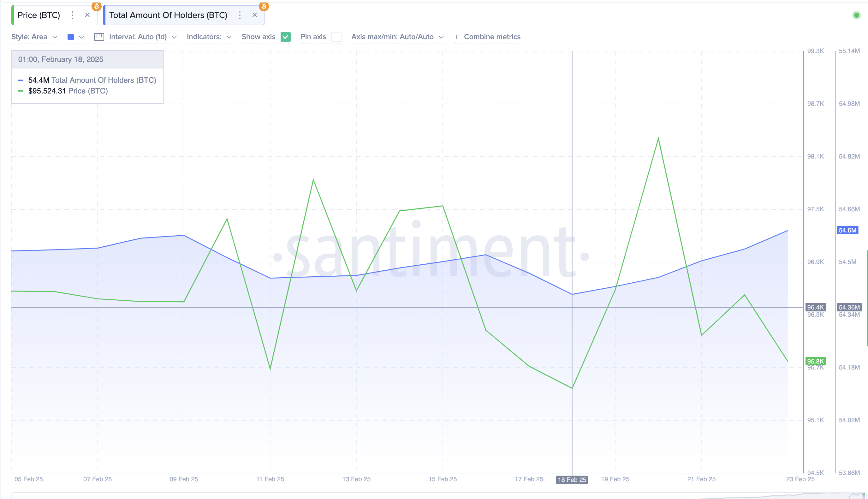The width and height of the screenshot is (868, 499).
Task: Click the blue color swatch
Action: (70, 37)
